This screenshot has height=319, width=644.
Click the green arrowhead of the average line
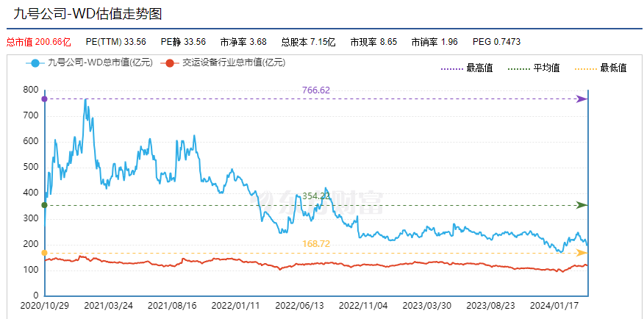point(582,205)
